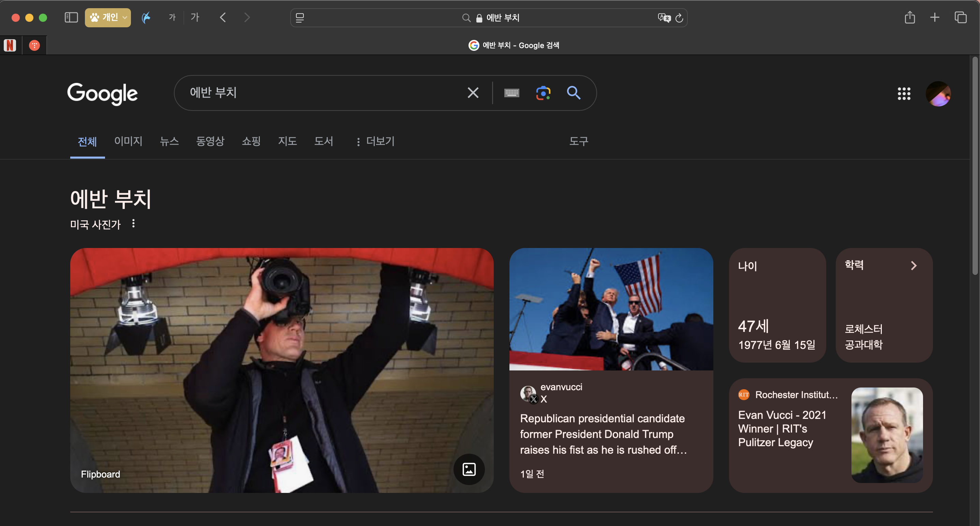Open the Trump rally photo

click(x=611, y=309)
